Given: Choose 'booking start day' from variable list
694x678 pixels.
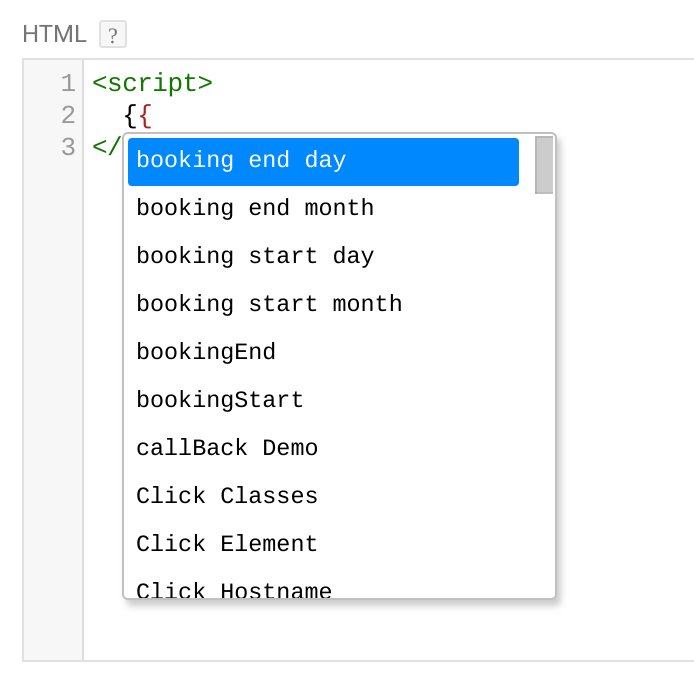Looking at the screenshot, I should click(323, 257).
